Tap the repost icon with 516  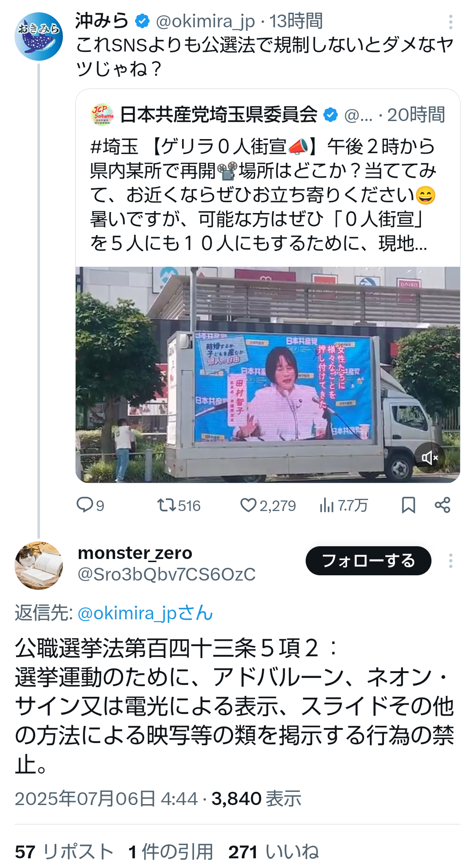click(x=179, y=505)
